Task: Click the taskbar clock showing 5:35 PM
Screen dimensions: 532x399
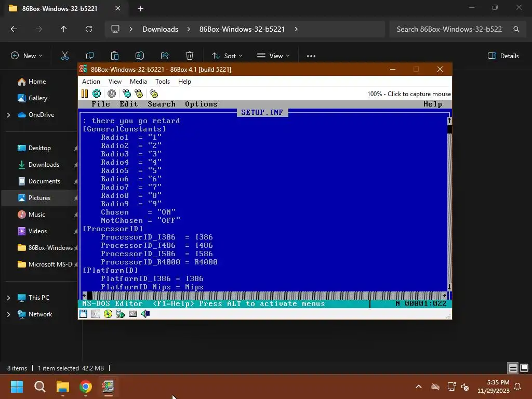Action: click(494, 387)
